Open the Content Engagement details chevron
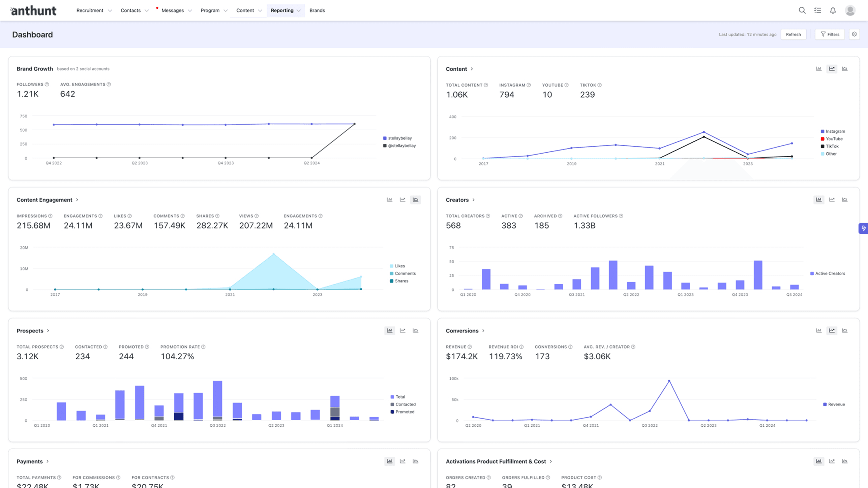 77,200
